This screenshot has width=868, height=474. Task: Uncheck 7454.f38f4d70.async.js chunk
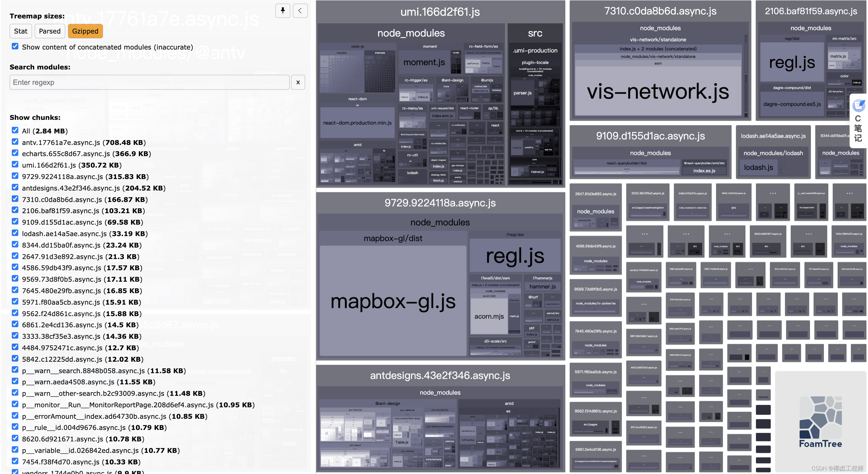coord(15,461)
